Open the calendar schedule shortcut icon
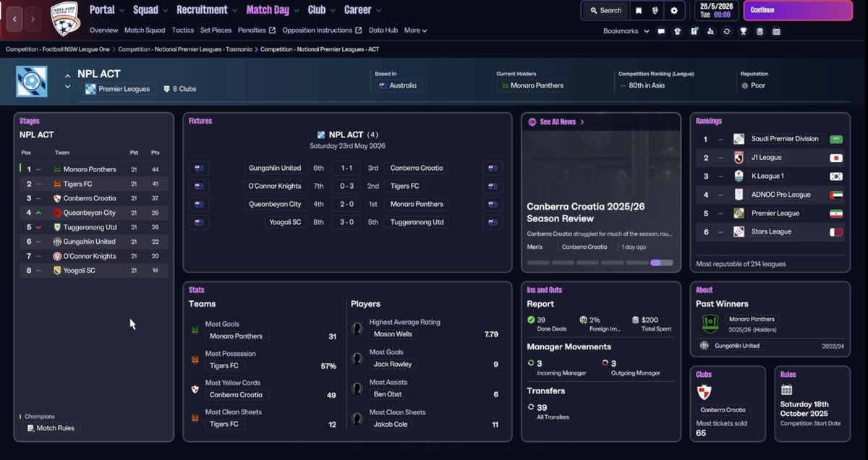 pyautogui.click(x=776, y=31)
